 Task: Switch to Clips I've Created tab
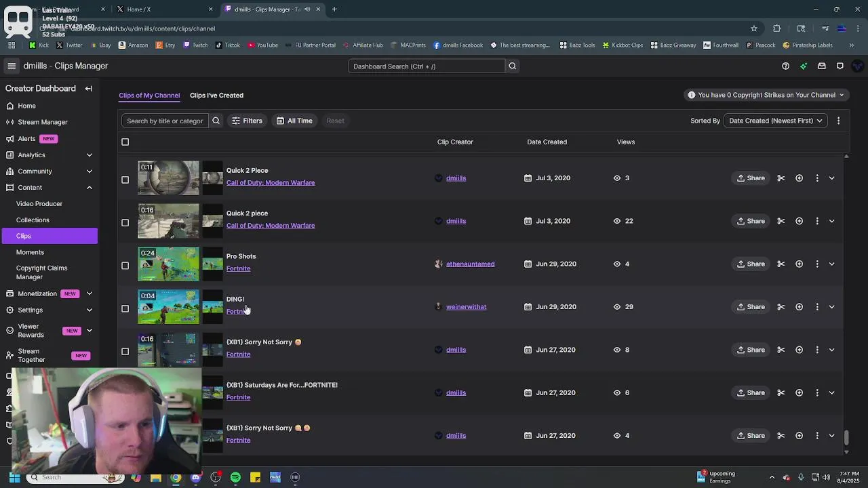[216, 95]
